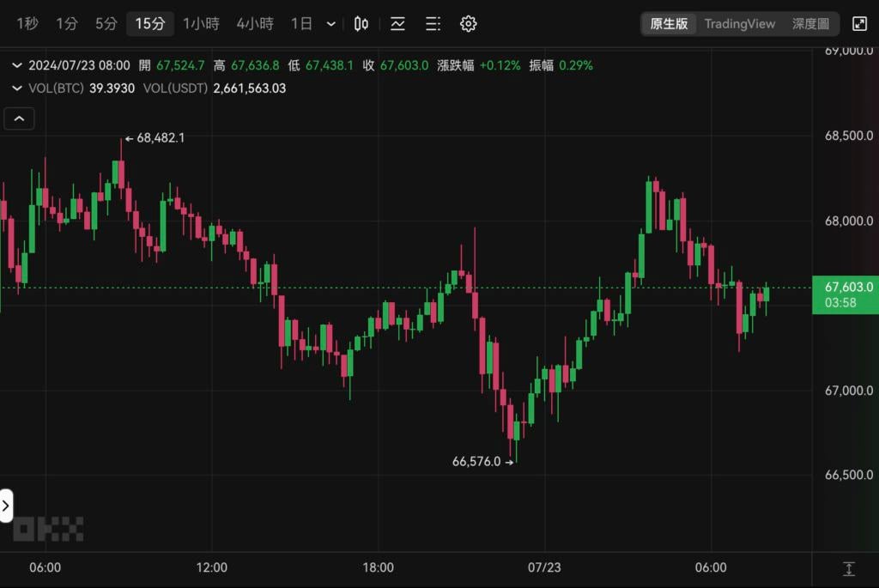
Task: Switch to the 5分 interval
Action: [x=106, y=23]
